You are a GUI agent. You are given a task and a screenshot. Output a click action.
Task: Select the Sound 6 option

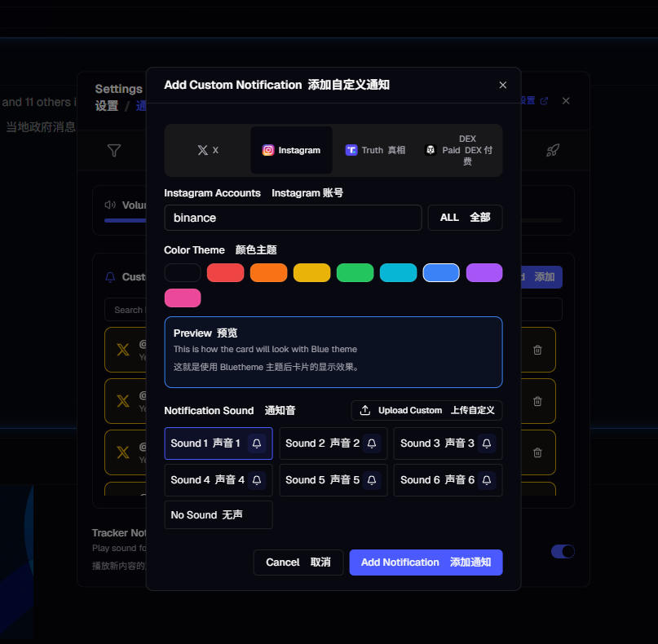(448, 480)
